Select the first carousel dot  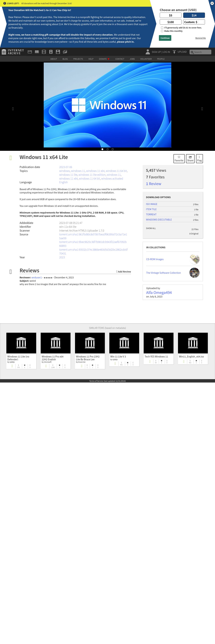pyautogui.click(x=102, y=149)
